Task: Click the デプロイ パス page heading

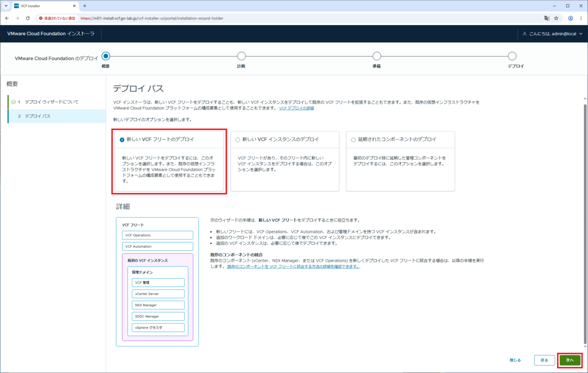Action: [139, 89]
